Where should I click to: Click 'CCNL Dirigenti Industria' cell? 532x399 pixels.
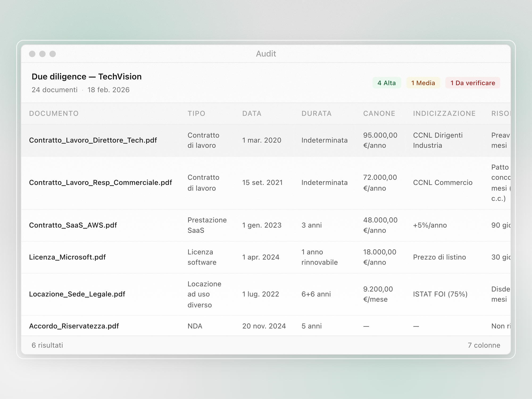[438, 140]
